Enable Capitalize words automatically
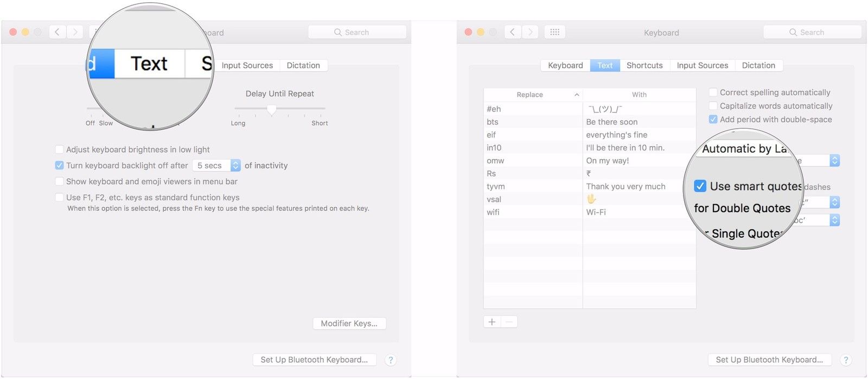This screenshot has width=868, height=379. (x=713, y=106)
